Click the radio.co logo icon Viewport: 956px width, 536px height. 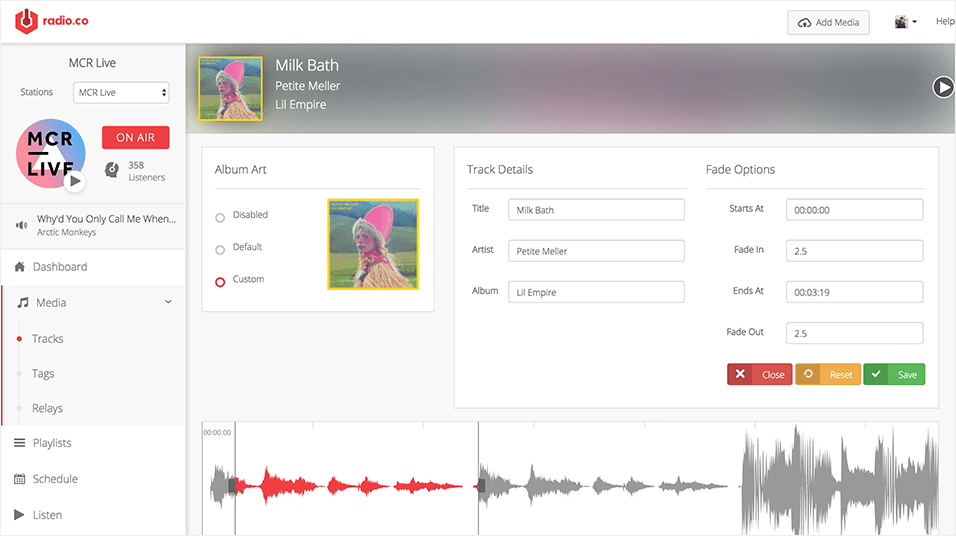point(27,21)
